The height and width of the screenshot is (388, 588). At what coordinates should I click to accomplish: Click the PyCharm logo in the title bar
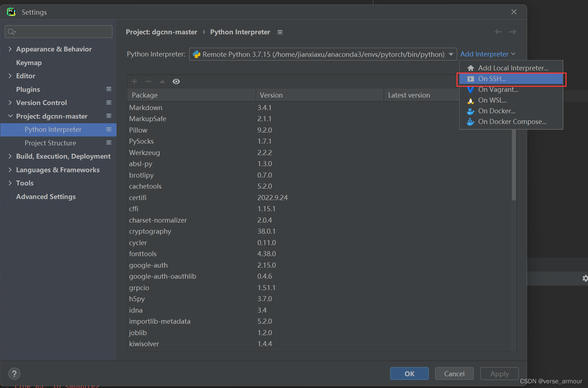[x=11, y=11]
